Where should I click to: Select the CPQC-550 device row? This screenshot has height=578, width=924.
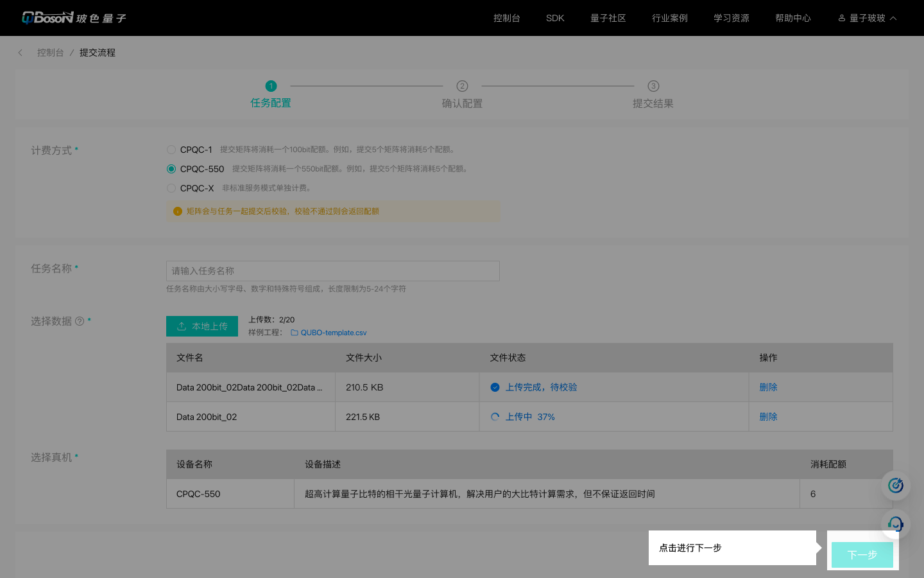click(529, 494)
